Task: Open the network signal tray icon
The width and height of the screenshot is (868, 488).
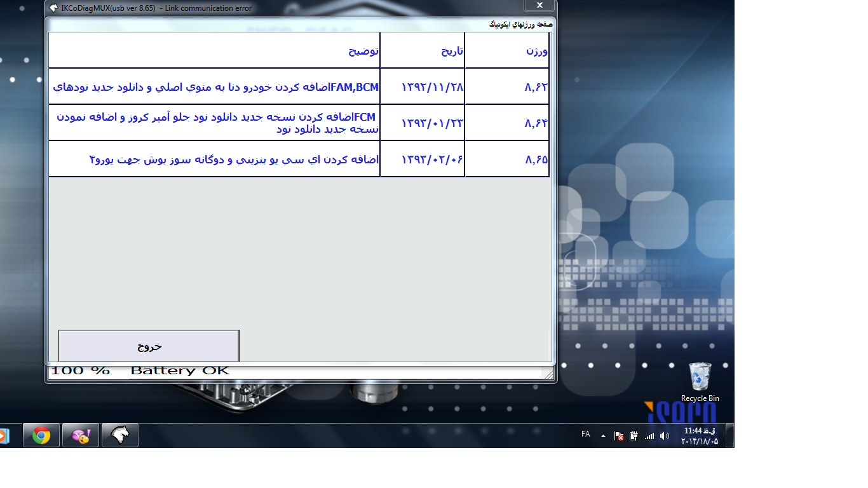Action: 649,436
